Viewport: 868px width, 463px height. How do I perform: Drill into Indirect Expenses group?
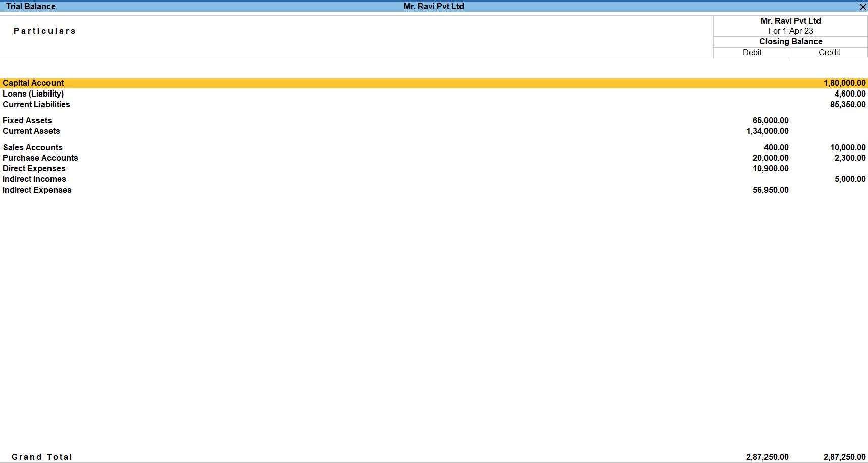(x=37, y=190)
